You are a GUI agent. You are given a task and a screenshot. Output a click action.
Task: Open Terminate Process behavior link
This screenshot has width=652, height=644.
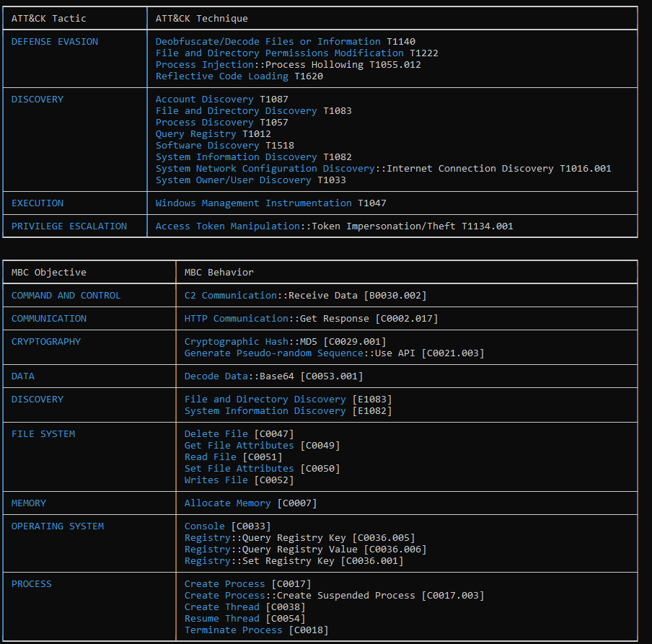(233, 630)
